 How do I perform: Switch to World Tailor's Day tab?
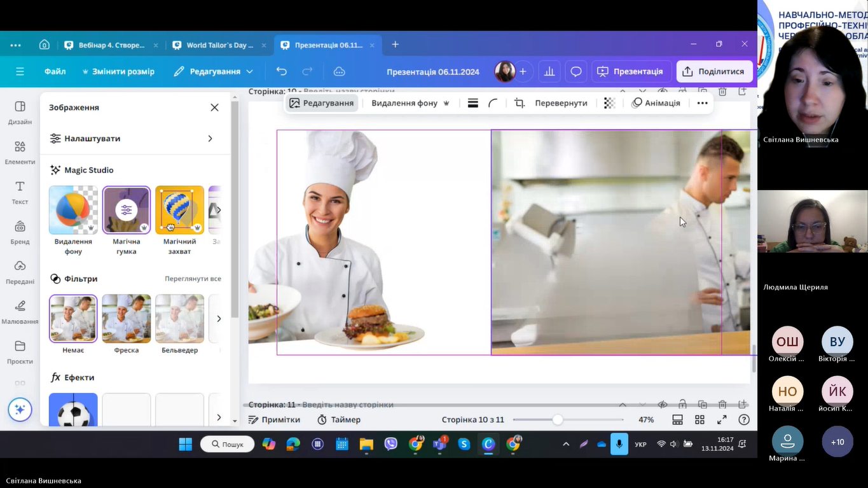click(x=219, y=45)
